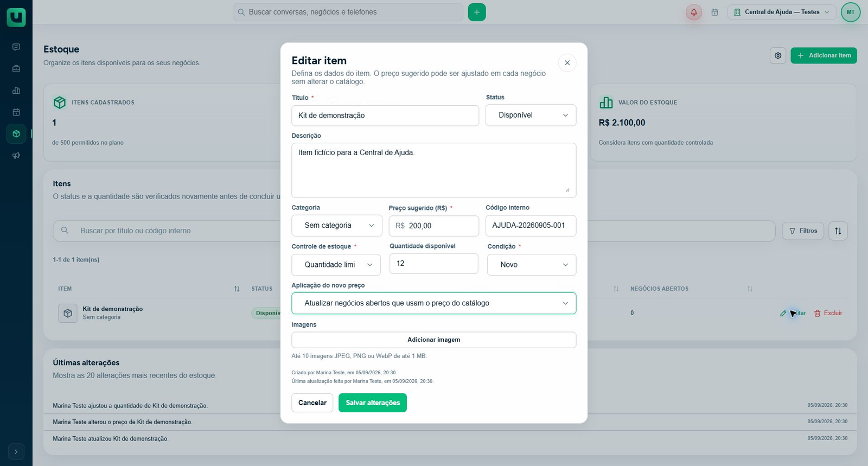Sort by the NEGÓCIOS ABERTOS column

tap(750, 289)
